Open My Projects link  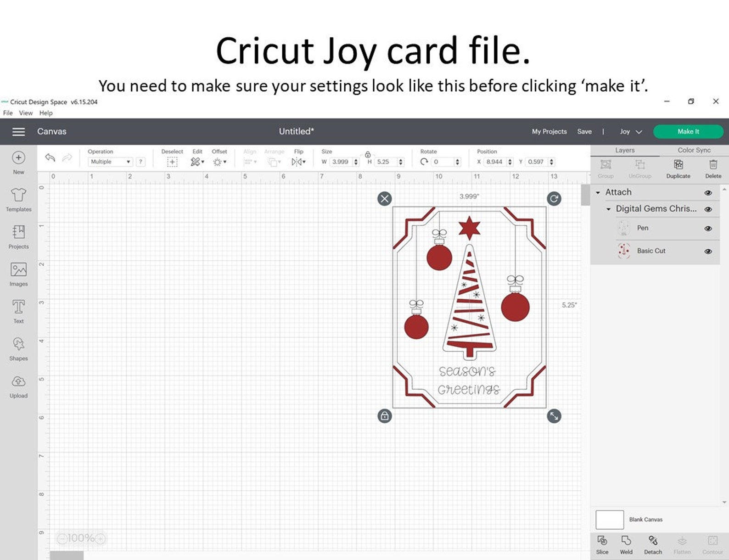pyautogui.click(x=549, y=132)
